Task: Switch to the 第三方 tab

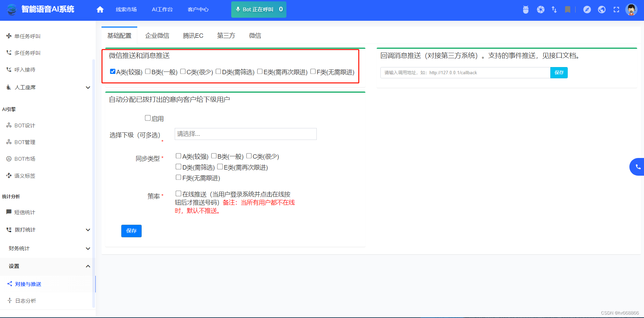Action: coord(226,35)
